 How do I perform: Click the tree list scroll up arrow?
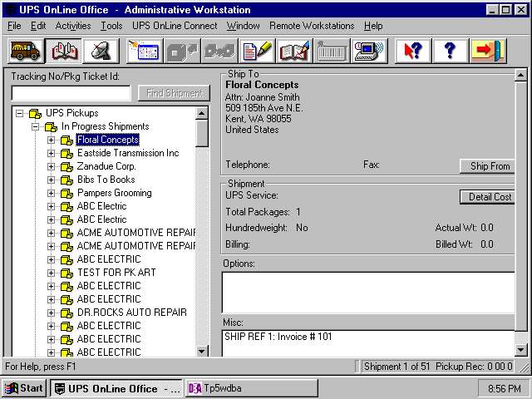201,113
